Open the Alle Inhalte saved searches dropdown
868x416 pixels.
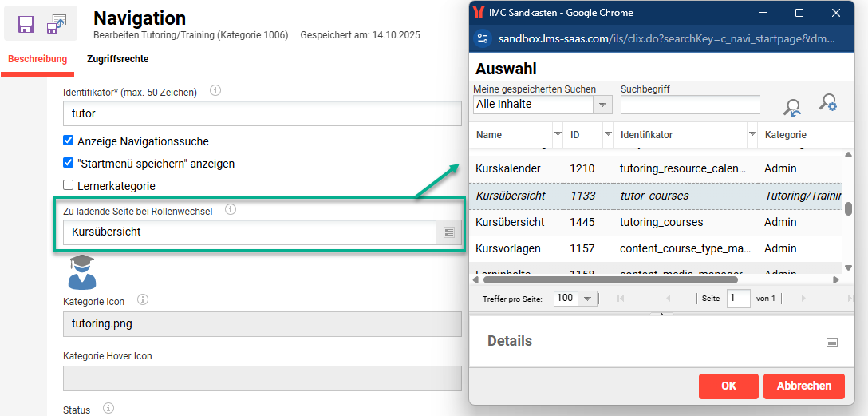point(602,105)
